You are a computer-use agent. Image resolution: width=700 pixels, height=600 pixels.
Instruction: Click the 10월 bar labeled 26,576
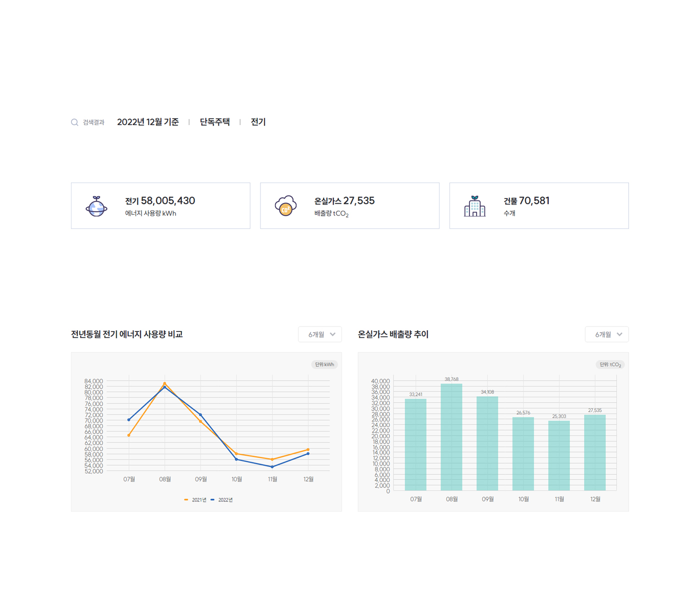[523, 454]
